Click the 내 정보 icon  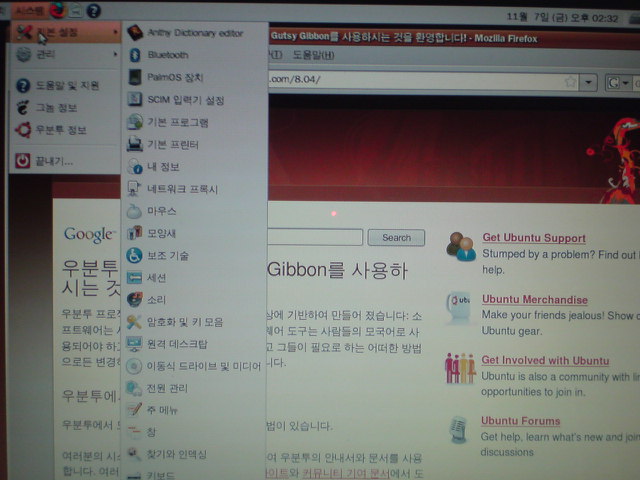[x=135, y=167]
